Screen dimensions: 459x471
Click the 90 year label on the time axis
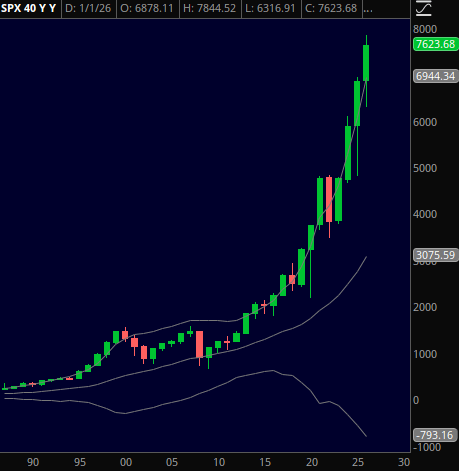click(x=33, y=462)
